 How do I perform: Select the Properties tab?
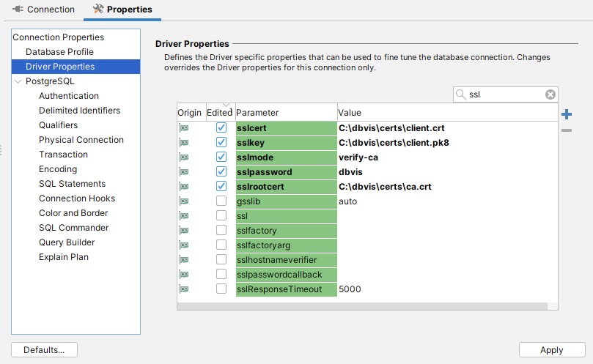[x=122, y=10]
